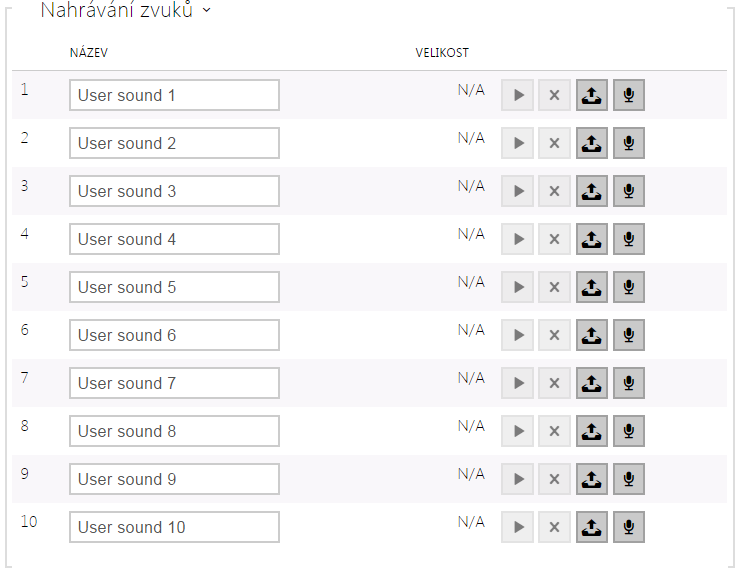743x574 pixels.
Task: Click the User sound 1 name field
Action: point(174,95)
